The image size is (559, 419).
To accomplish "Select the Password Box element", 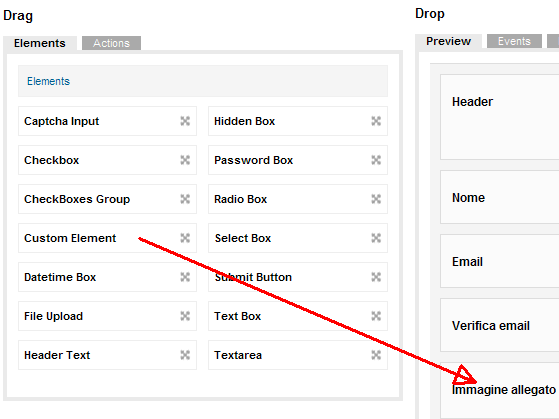I will pos(298,160).
